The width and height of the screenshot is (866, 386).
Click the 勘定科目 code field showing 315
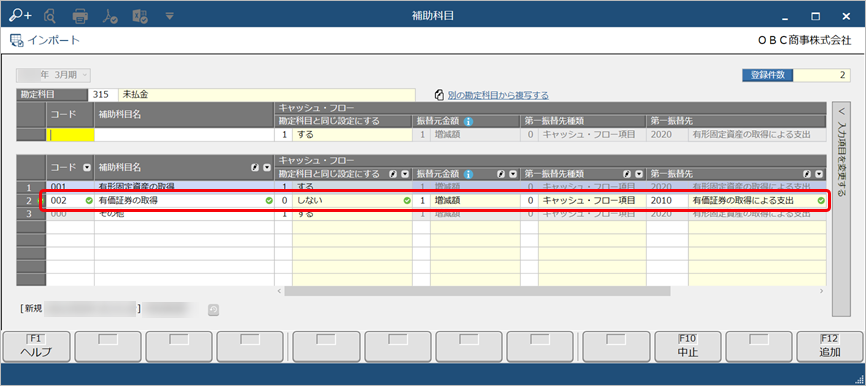[103, 94]
